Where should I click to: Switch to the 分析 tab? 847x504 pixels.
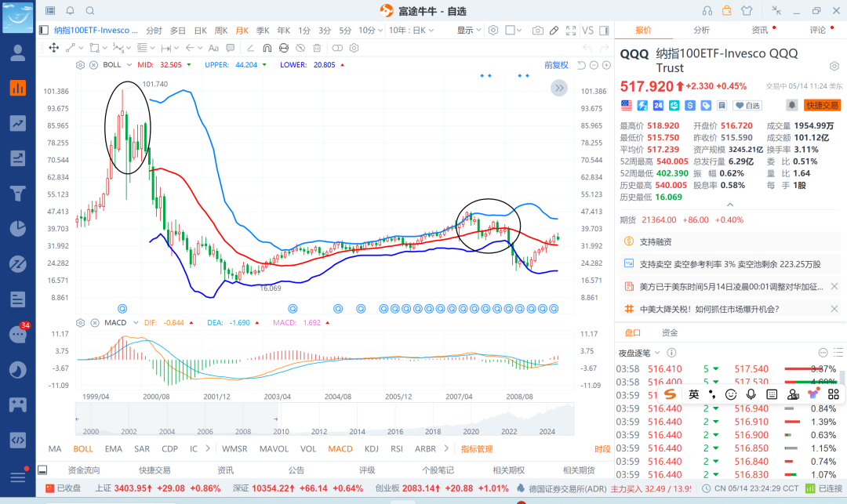pyautogui.click(x=701, y=30)
